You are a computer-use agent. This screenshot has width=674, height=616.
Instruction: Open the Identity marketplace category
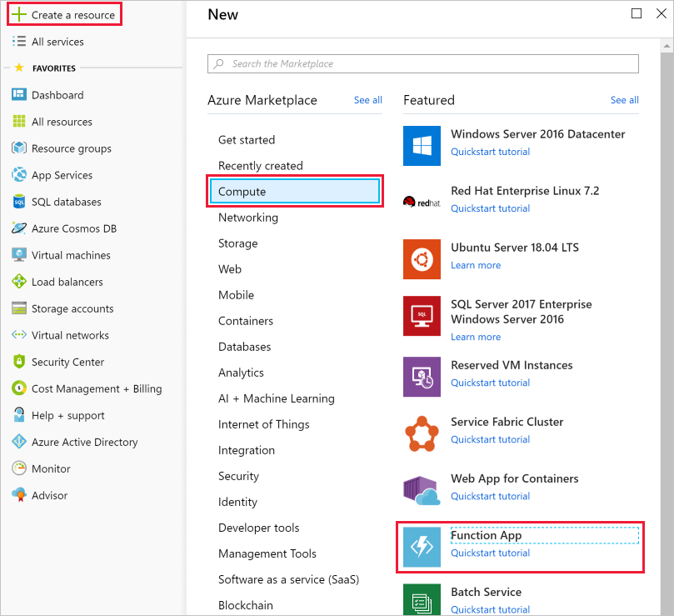pos(237,502)
